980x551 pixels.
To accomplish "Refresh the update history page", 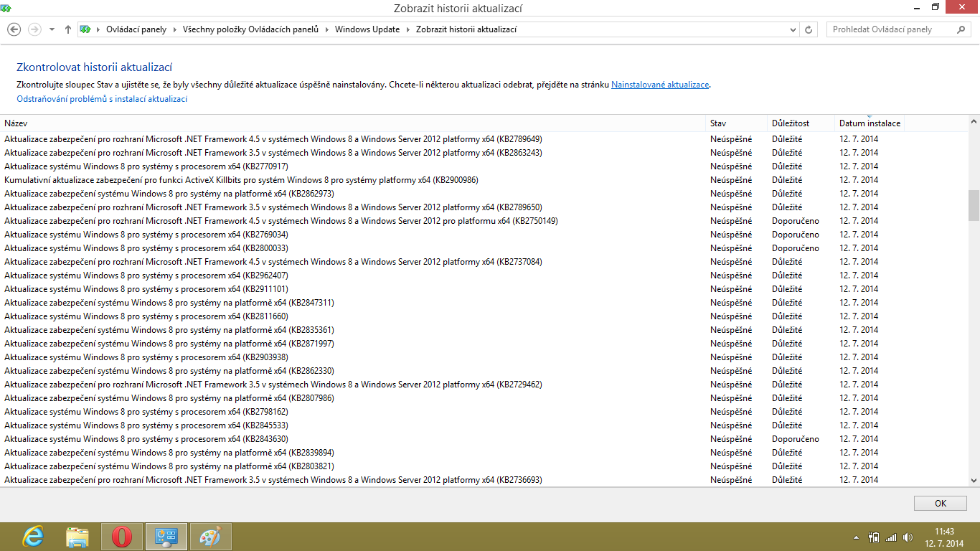I will coord(809,29).
